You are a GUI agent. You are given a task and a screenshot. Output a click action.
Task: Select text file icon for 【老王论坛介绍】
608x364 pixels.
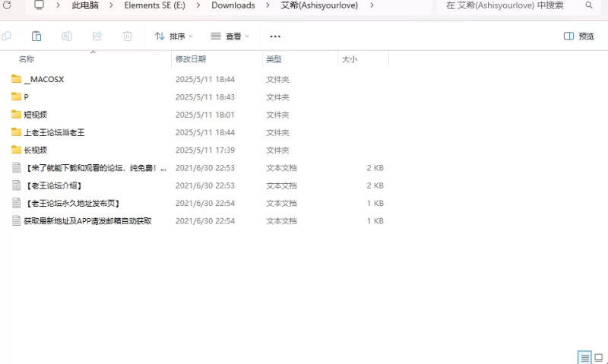(16, 185)
